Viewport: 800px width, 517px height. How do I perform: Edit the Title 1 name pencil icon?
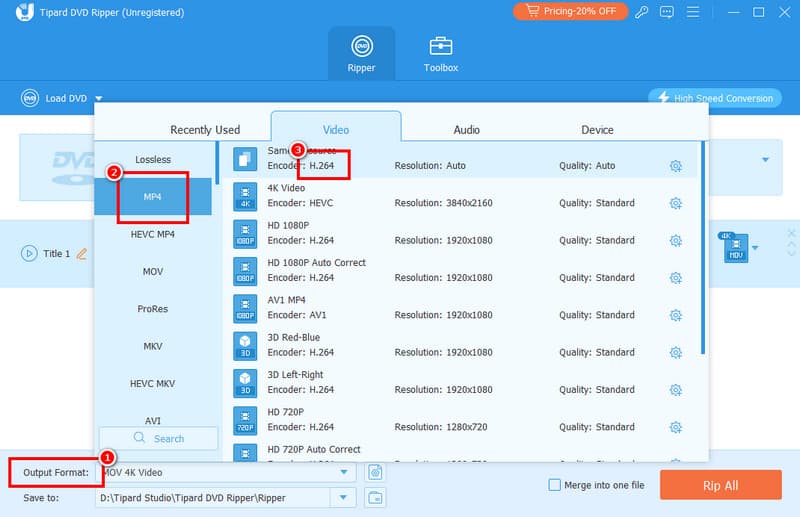[82, 254]
